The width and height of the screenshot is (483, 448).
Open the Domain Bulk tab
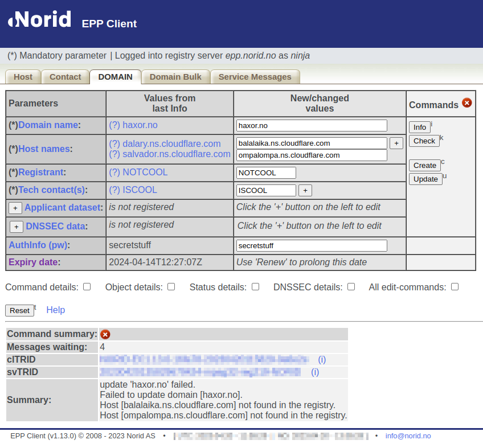click(x=175, y=77)
